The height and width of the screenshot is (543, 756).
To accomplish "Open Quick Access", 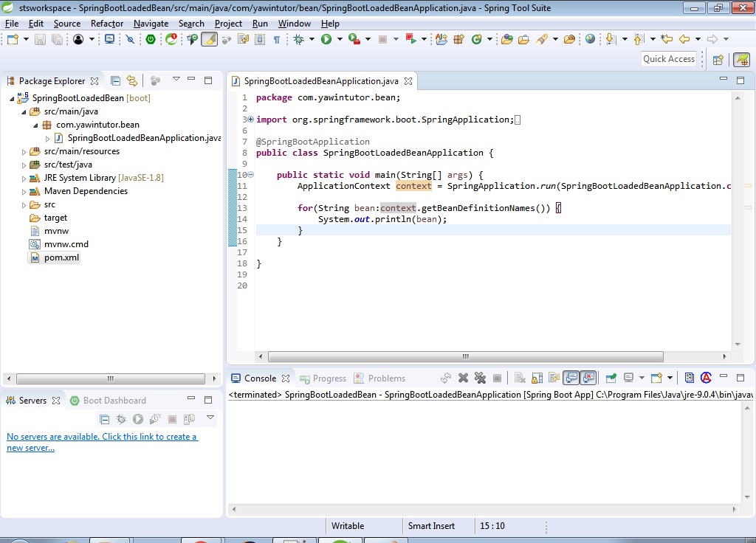I will point(669,58).
